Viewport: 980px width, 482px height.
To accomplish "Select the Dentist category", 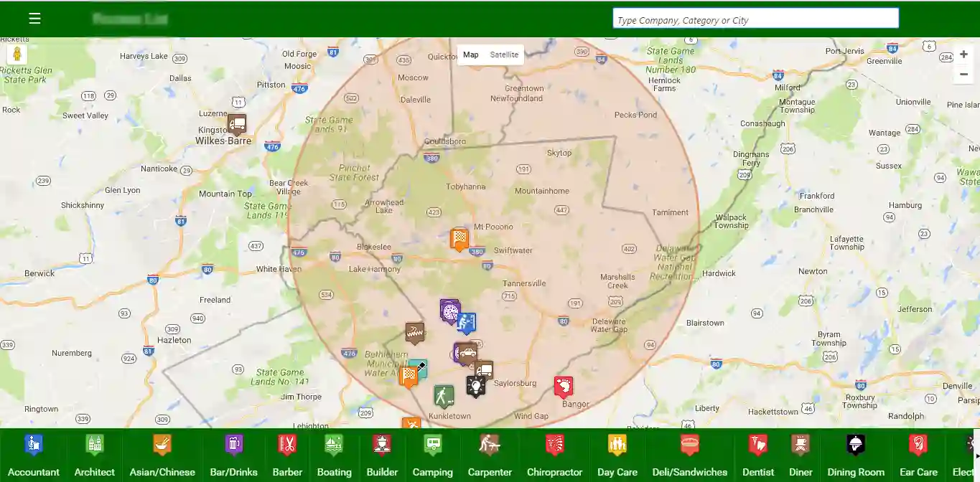I will coord(757,457).
